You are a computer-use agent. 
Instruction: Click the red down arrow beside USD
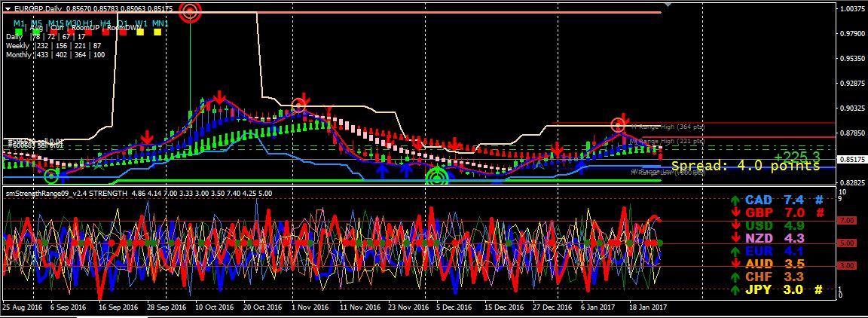pyautogui.click(x=734, y=225)
